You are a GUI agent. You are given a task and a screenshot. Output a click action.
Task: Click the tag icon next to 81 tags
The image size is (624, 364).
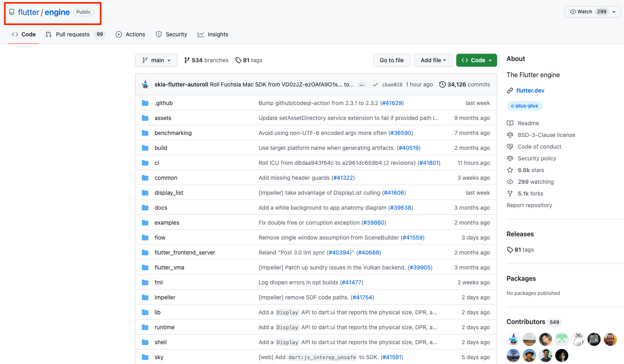point(238,60)
